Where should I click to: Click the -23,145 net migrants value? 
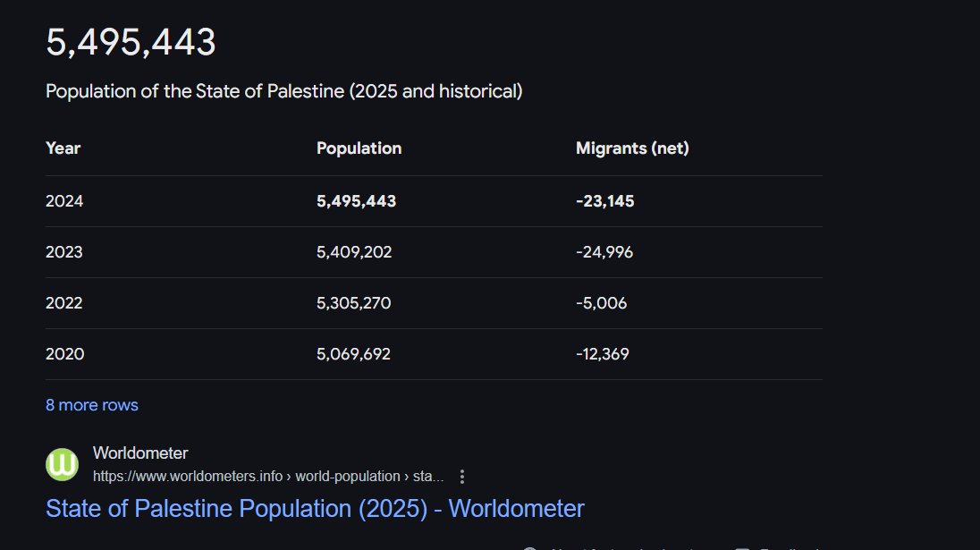point(605,201)
